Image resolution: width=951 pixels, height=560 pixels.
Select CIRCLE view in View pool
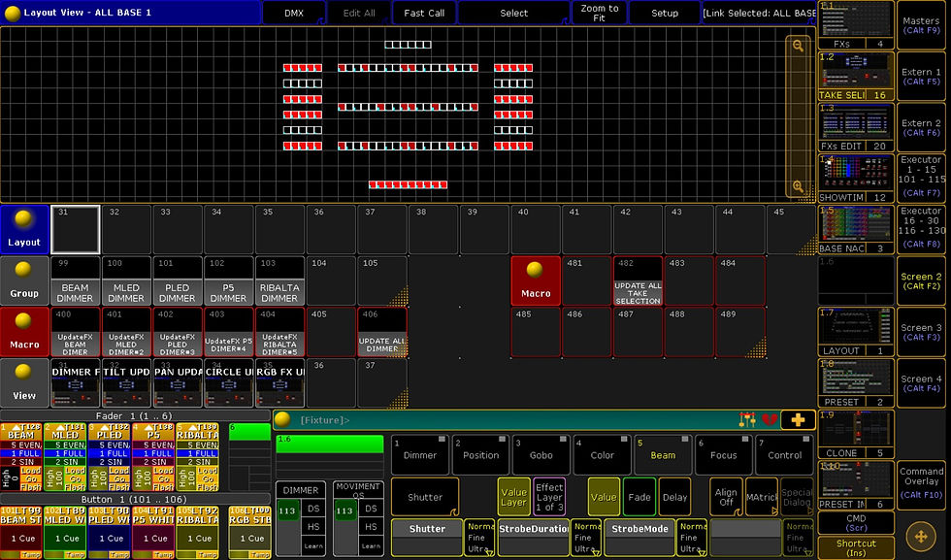[229, 382]
